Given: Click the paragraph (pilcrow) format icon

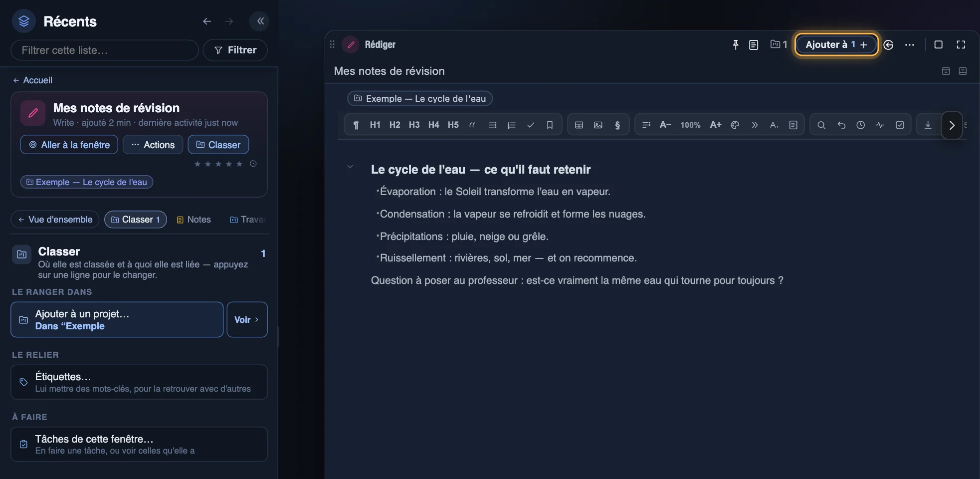Looking at the screenshot, I should pos(356,125).
